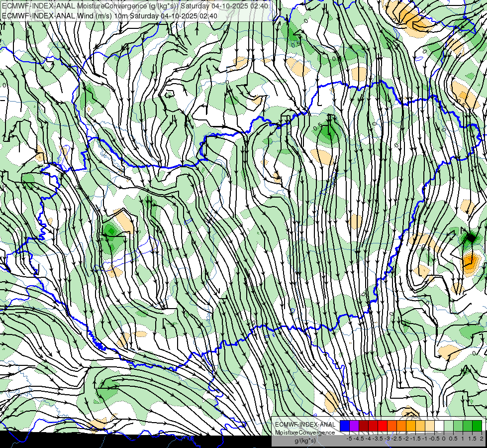
Task: Click the amber legend swatch for -2 to -1.5
Action: pos(410,426)
